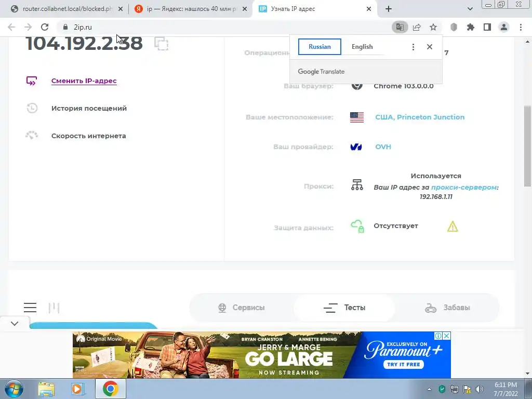Go forward to next page
Screen dimensions: 532x399
[28, 27]
